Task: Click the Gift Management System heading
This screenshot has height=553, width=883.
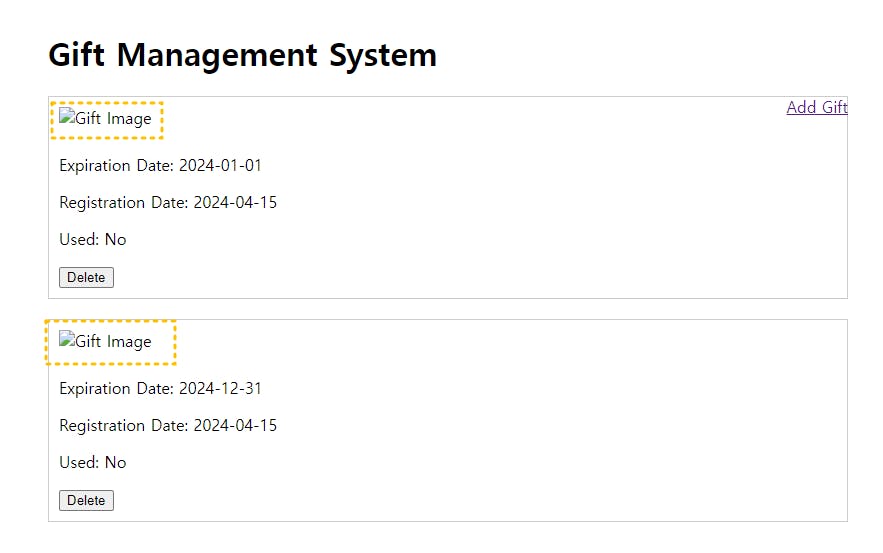Action: pos(242,55)
